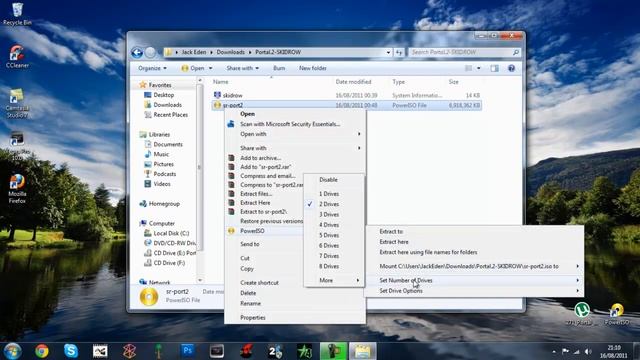
Task: Click the Homegroup icon in navigation pane
Action: 143,204
